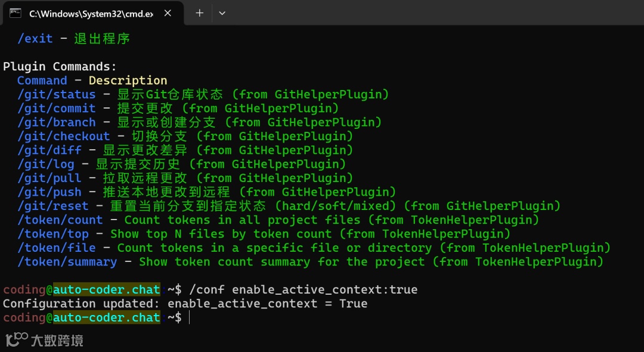Screen dimensions: 644x352
Task: Click the /git/status command text
Action: [x=57, y=94]
